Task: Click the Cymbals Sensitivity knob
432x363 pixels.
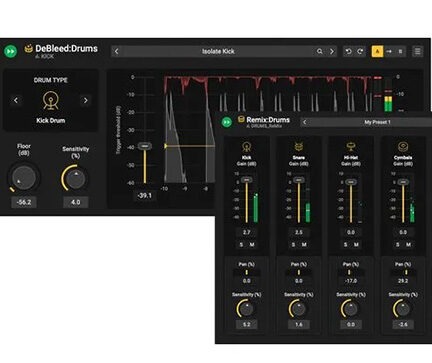Action: (402, 309)
